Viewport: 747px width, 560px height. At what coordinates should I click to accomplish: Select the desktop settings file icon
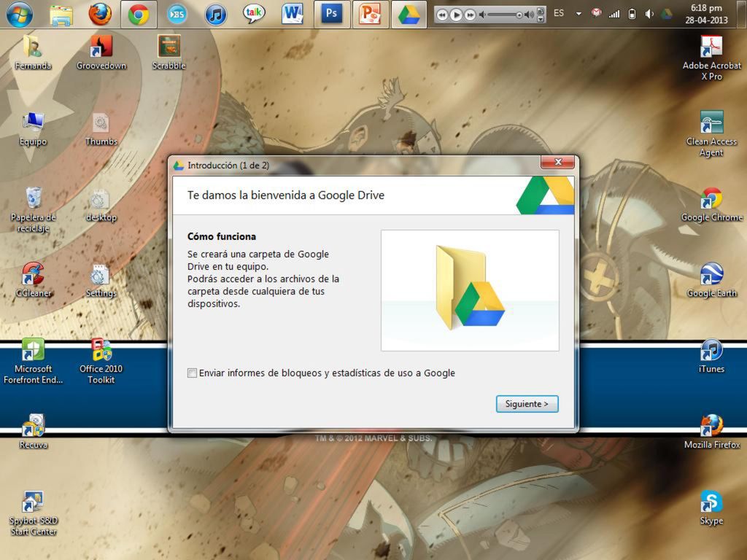click(x=101, y=205)
